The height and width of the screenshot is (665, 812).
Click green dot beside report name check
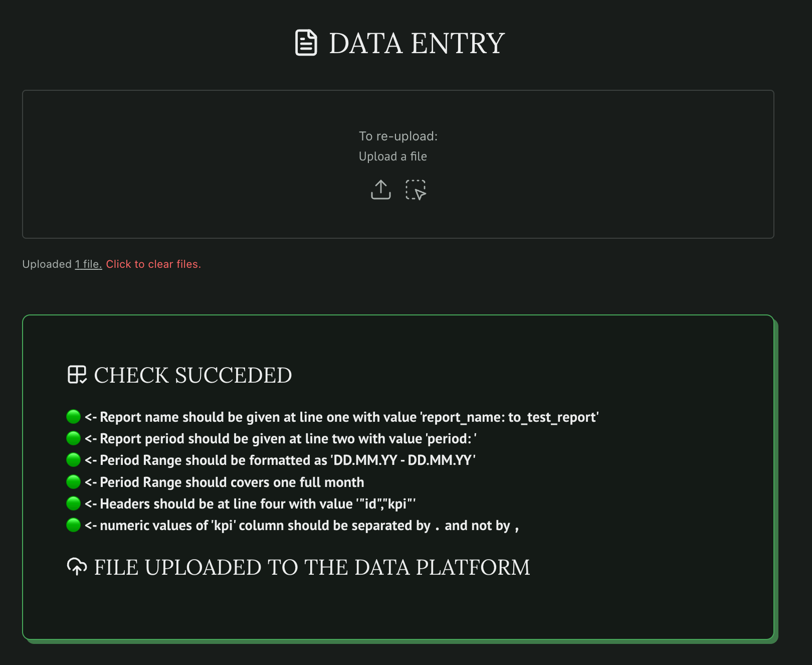pyautogui.click(x=74, y=416)
